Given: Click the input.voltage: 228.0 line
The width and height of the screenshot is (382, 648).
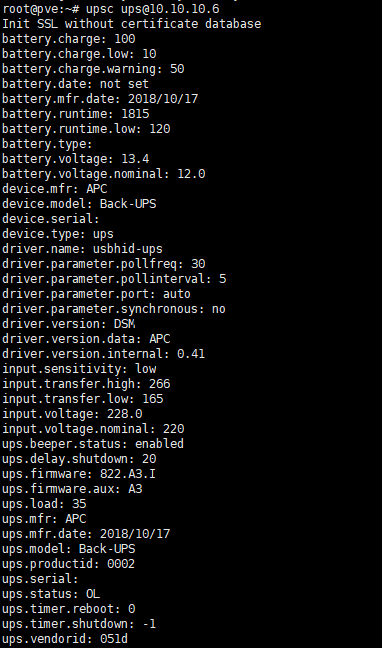Looking at the screenshot, I should pyautogui.click(x=72, y=414).
